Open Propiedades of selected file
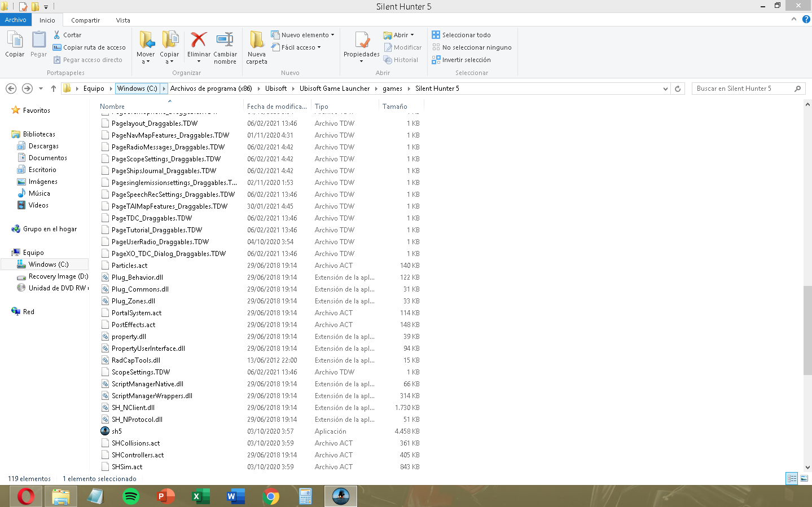The width and height of the screenshot is (812, 507). (x=362, y=48)
